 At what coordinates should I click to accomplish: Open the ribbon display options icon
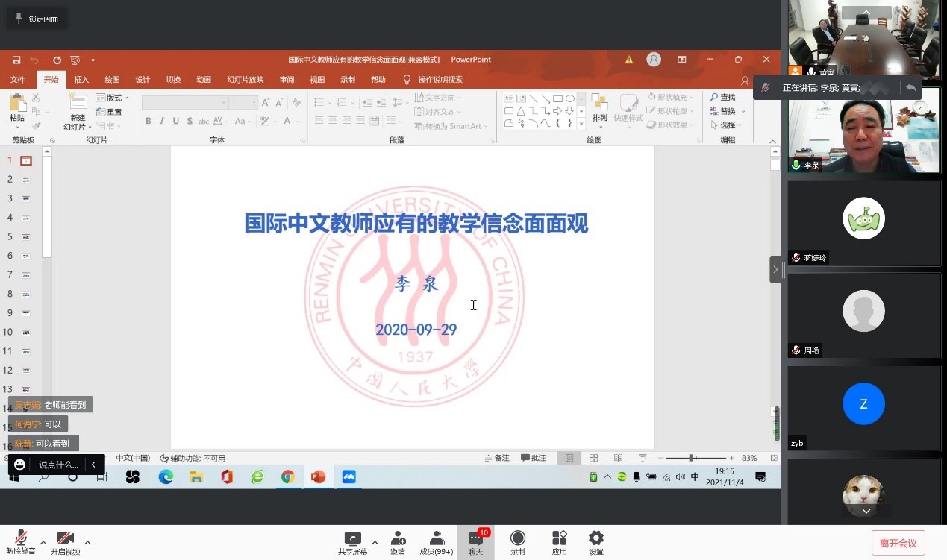pyautogui.click(x=681, y=60)
